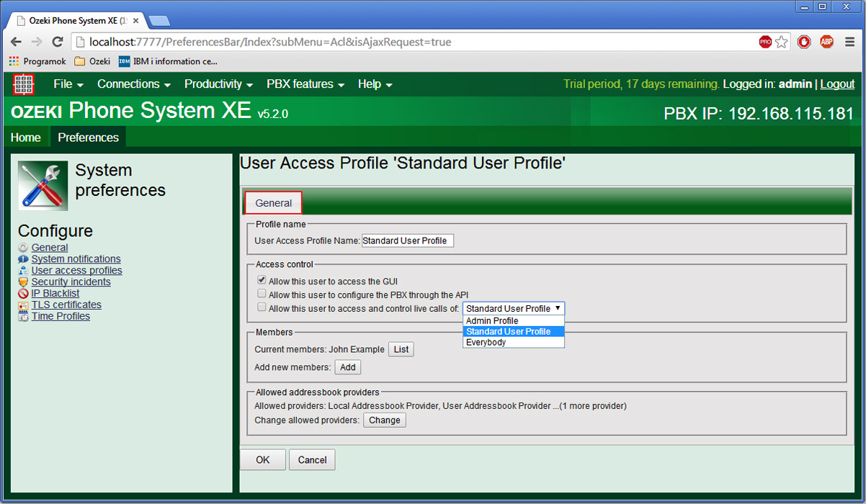Choose Everybody in the dropdown list

(x=514, y=342)
